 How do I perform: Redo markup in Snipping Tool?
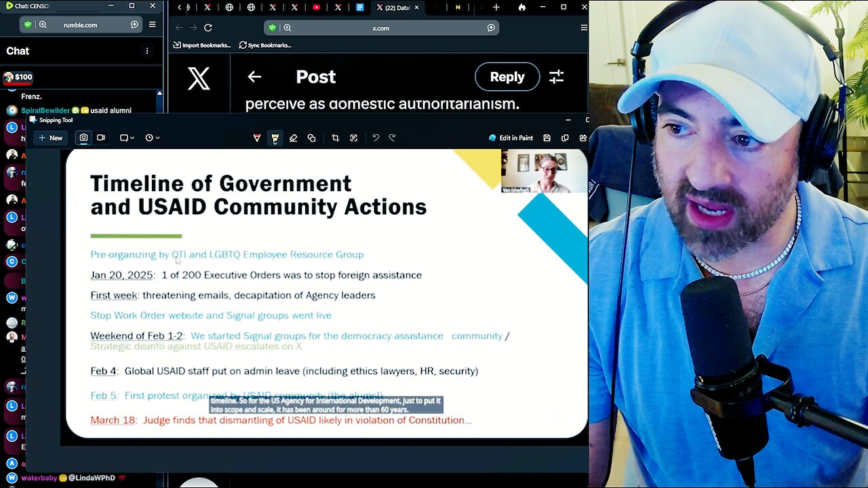point(392,138)
